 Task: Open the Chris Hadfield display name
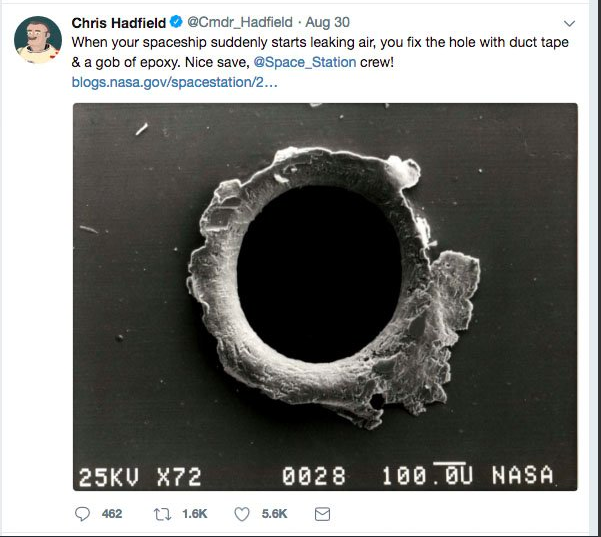tap(119, 23)
